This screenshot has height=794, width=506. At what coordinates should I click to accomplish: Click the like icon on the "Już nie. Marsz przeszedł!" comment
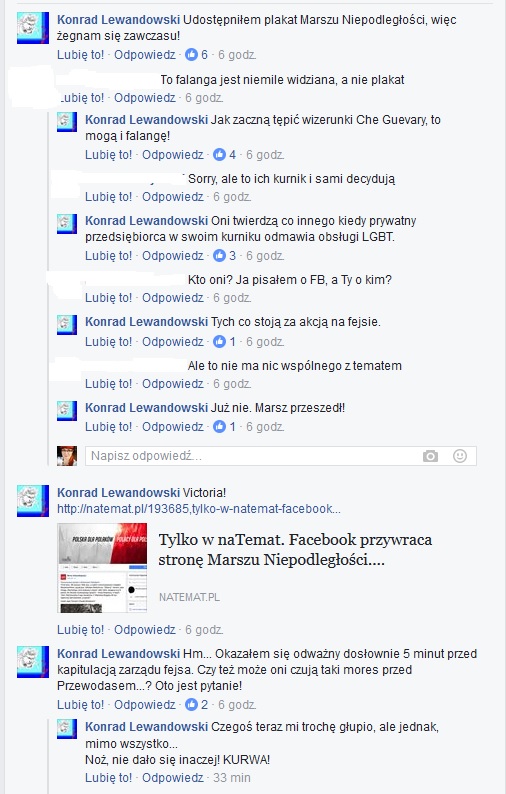219,427
